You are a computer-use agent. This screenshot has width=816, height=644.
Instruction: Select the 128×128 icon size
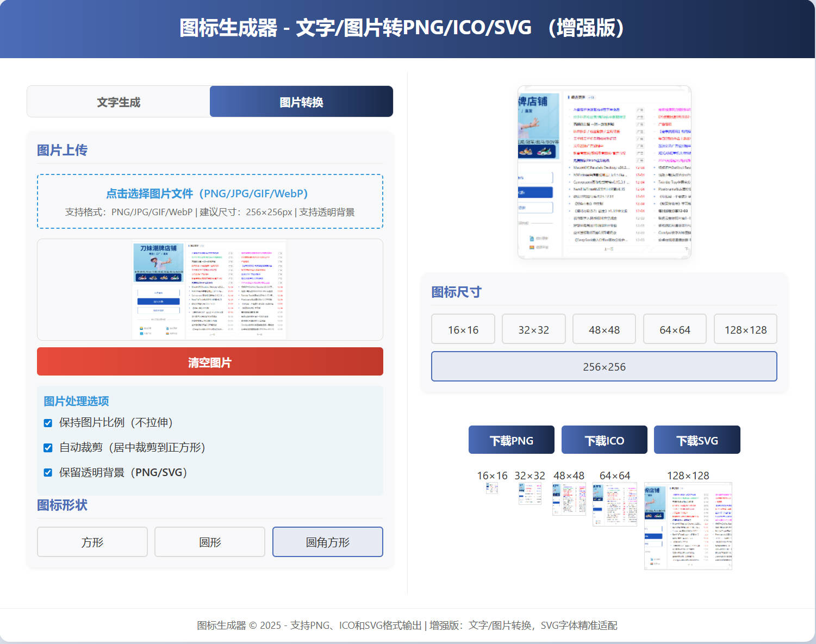click(745, 329)
